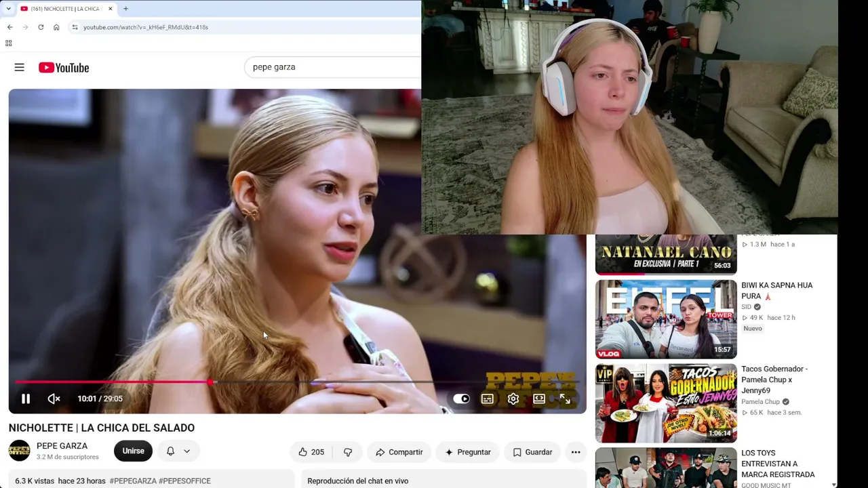Click the Compartir share button
The height and width of the screenshot is (488, 868).
(x=399, y=452)
